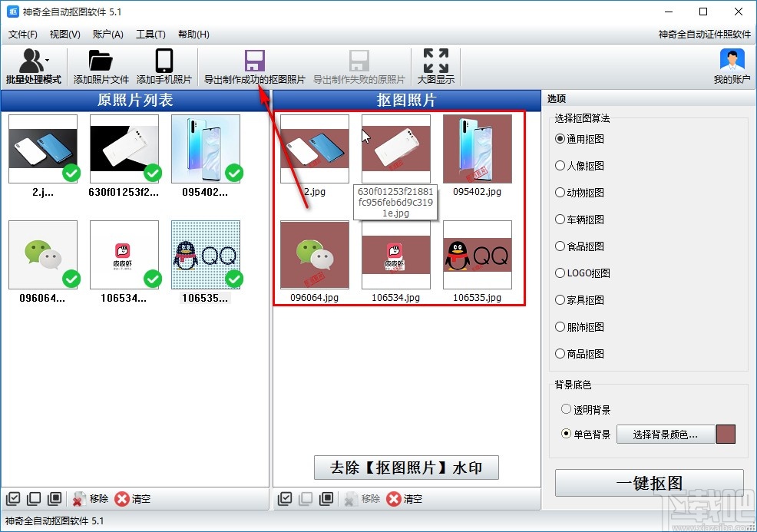Deselect all icon in original photo list toolbar
Image resolution: width=757 pixels, height=532 pixels.
(34, 498)
